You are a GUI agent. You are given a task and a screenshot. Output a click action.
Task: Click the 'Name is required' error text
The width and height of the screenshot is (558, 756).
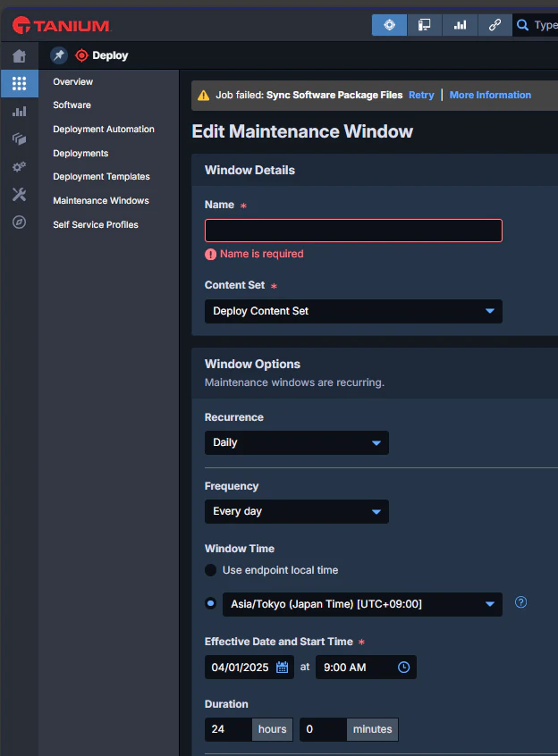point(262,254)
